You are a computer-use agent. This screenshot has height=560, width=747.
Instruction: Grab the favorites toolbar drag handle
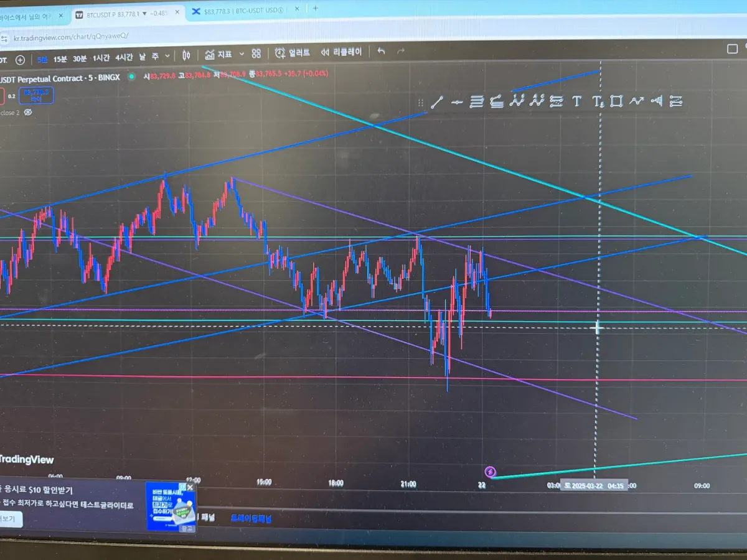coord(421,103)
